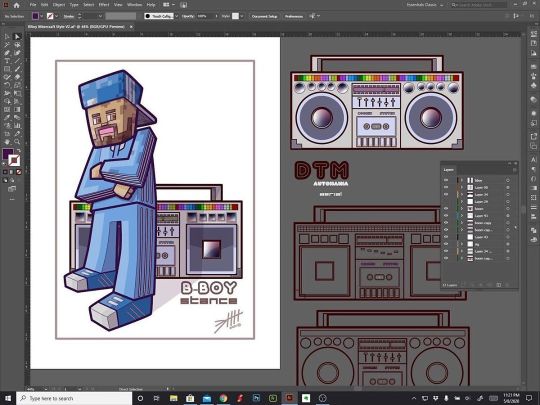Image resolution: width=540 pixels, height=405 pixels.
Task: Click target circle of Layer 40
Action: (x=508, y=237)
